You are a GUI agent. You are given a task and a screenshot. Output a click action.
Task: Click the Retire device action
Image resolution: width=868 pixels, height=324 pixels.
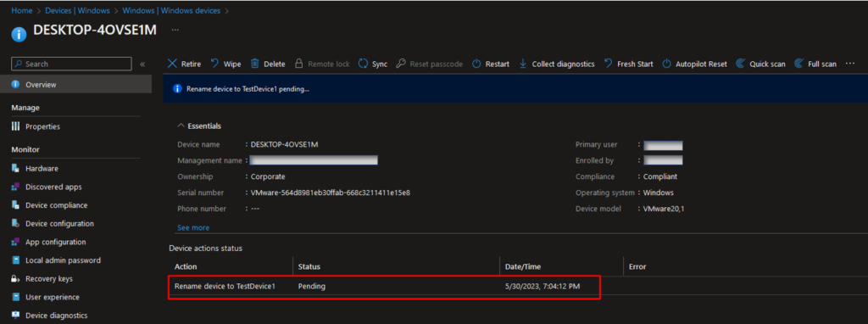pyautogui.click(x=184, y=64)
